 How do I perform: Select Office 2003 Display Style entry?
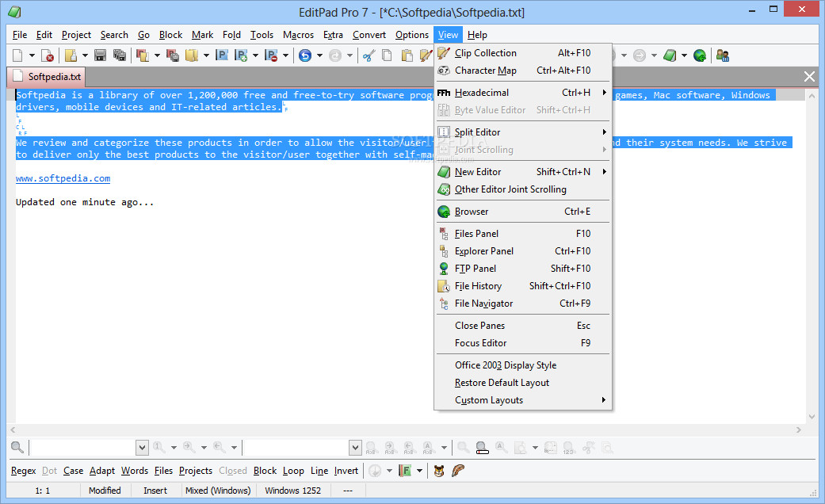pos(523,365)
